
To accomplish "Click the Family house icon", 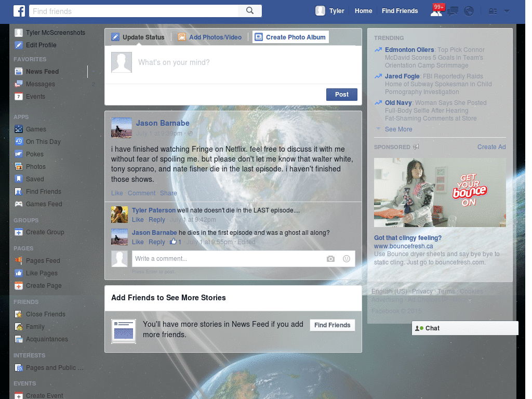I will 19,327.
